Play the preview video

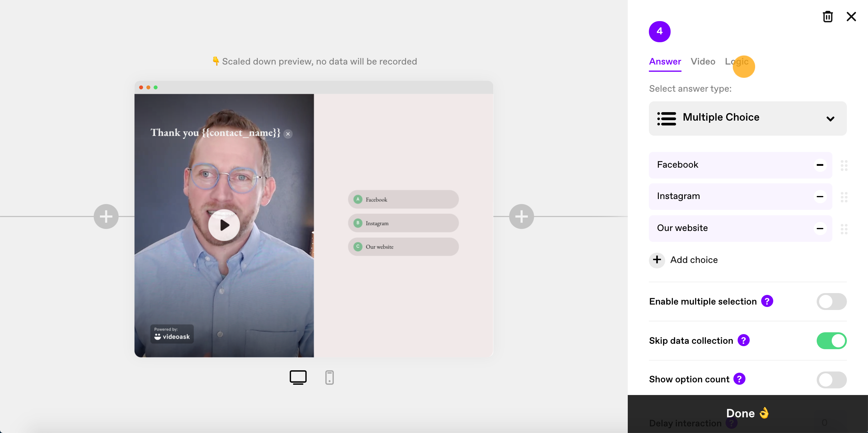pos(224,225)
